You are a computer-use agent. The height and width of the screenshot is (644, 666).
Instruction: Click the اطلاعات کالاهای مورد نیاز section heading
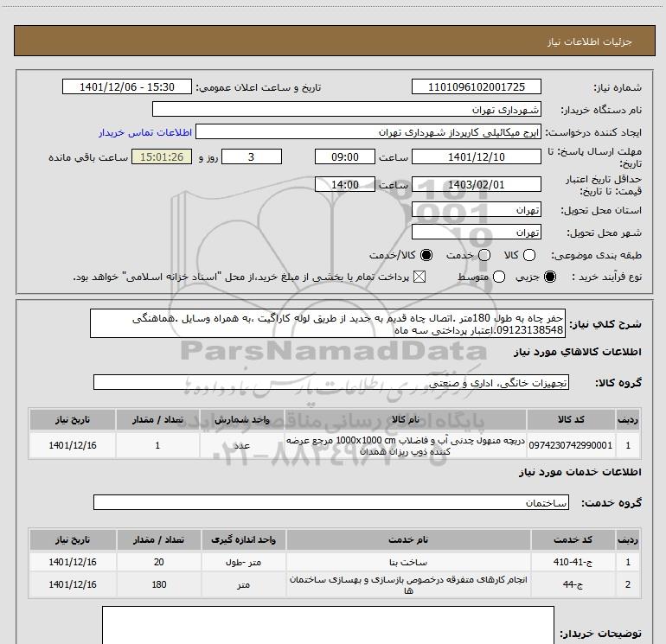578,352
